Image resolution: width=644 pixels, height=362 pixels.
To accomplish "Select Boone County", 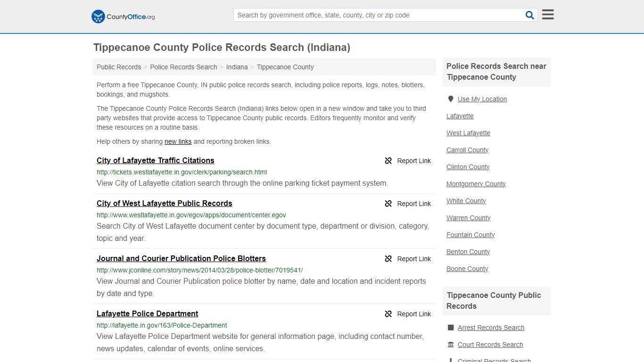I will [467, 269].
